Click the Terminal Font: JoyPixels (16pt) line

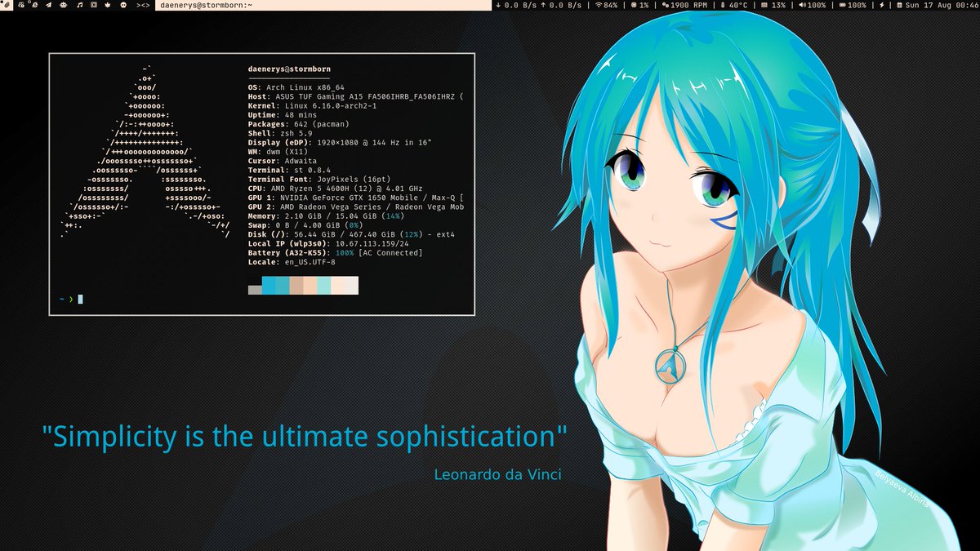pyautogui.click(x=321, y=180)
